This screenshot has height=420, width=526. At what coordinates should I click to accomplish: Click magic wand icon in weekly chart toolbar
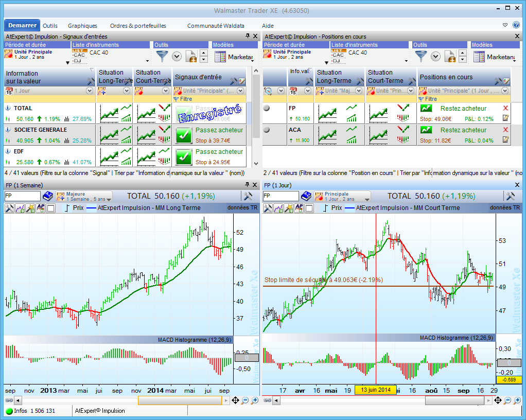click(x=30, y=208)
